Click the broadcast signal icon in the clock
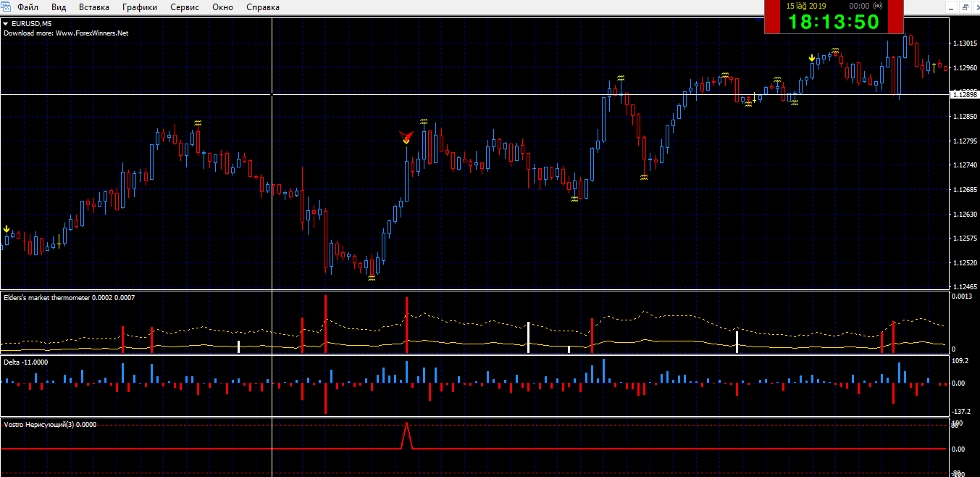980x477 pixels. pos(879,6)
